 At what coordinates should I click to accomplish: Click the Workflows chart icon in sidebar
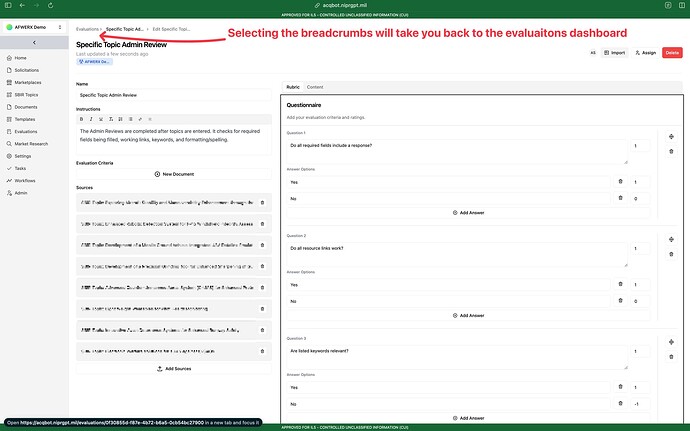(9, 181)
